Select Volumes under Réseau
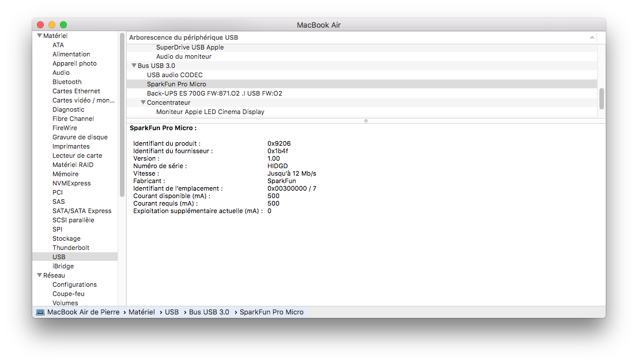The image size is (638, 364). (x=65, y=303)
